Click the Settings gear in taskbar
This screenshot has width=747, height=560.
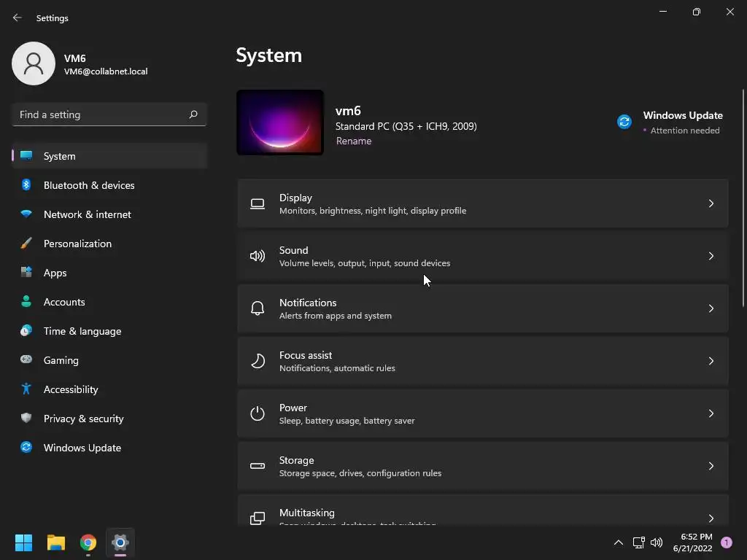120,542
